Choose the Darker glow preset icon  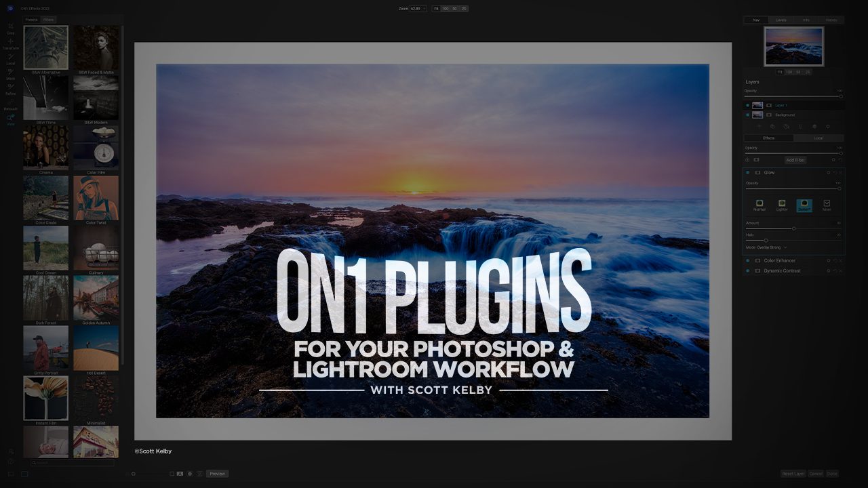tap(804, 204)
